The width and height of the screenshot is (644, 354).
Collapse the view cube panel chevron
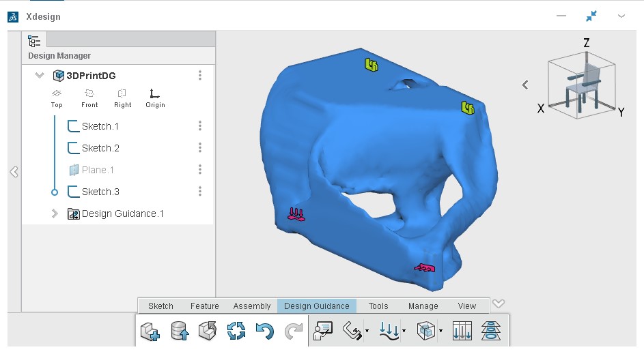pyautogui.click(x=525, y=85)
